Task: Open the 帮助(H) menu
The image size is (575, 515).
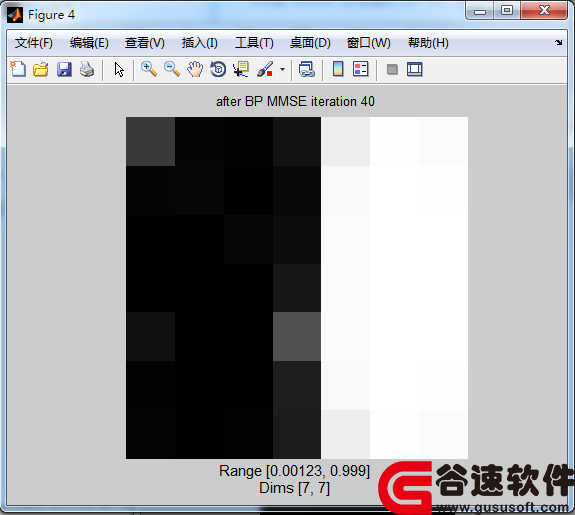Action: (x=428, y=43)
